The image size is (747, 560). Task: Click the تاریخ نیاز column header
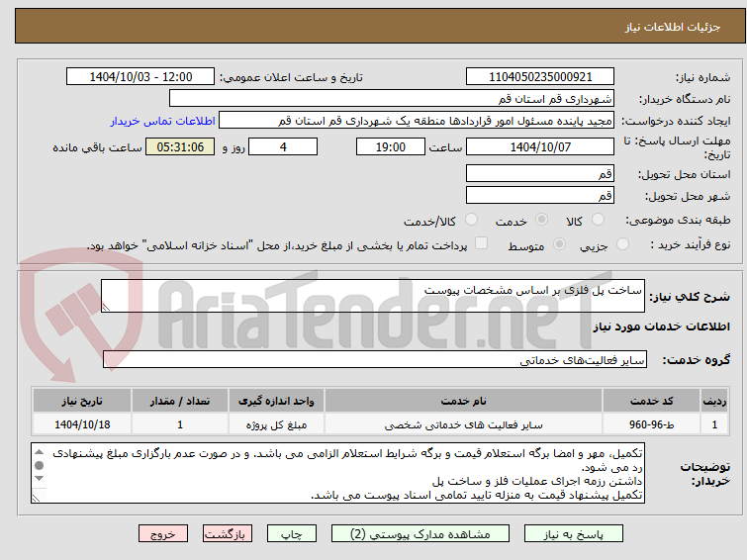tap(82, 401)
